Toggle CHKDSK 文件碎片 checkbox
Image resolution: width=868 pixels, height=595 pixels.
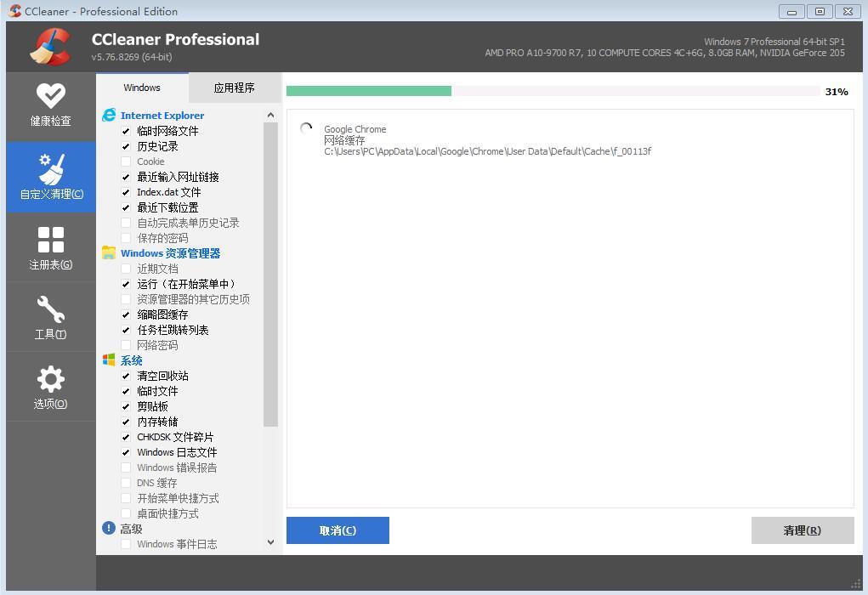[126, 437]
